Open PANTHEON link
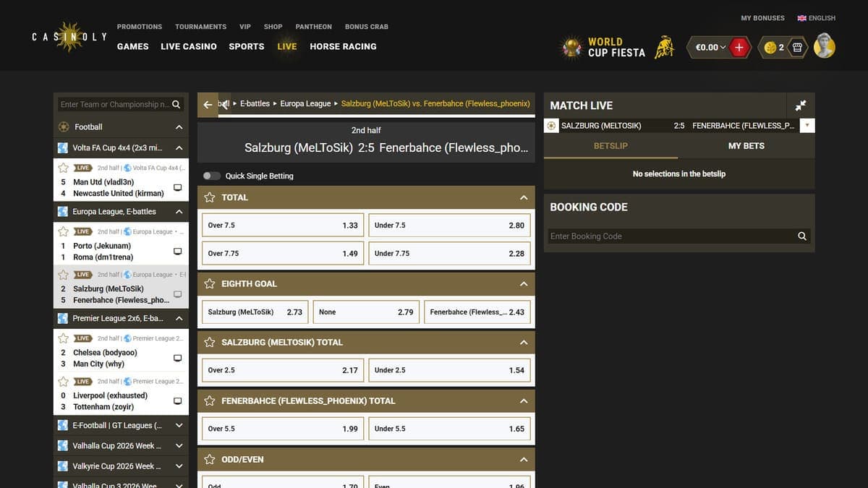 [314, 27]
